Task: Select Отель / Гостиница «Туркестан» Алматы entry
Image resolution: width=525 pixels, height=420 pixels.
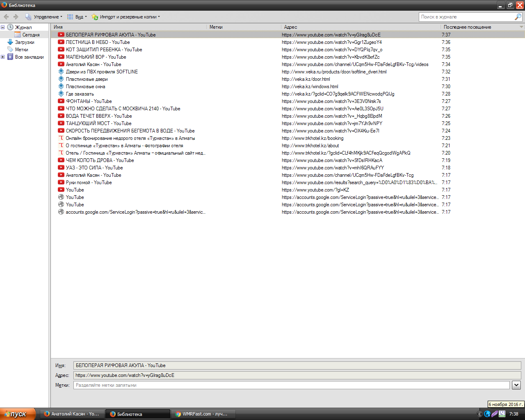Action: (x=135, y=153)
